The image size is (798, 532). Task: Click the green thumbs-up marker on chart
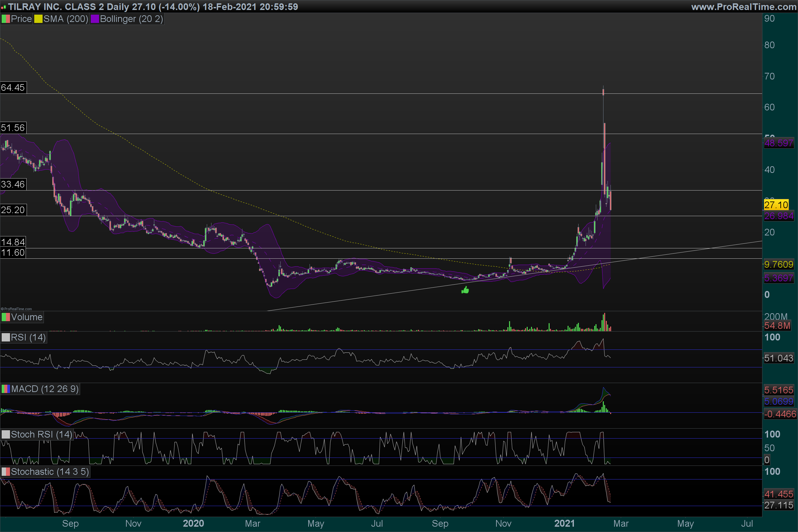click(465, 290)
